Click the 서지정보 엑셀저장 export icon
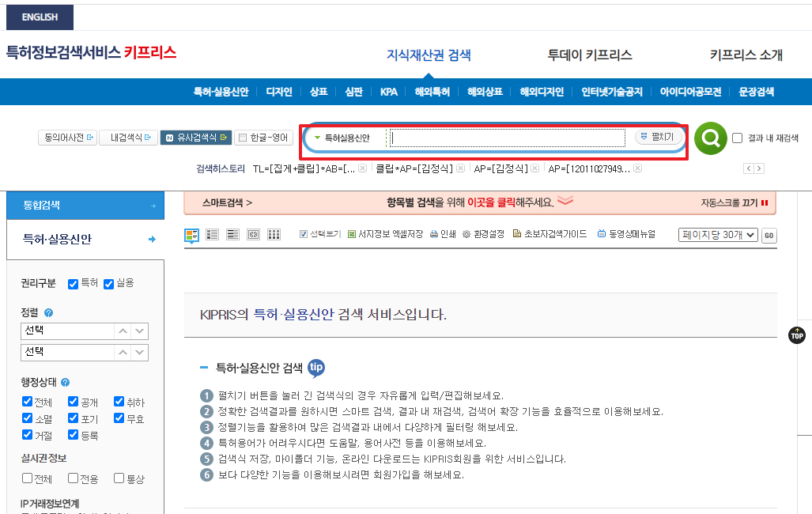Screen dimensions: 812x514 tap(352, 234)
